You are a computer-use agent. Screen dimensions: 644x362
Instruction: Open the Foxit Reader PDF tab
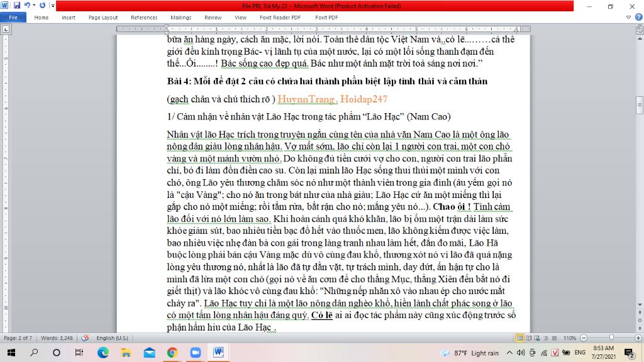point(280,18)
